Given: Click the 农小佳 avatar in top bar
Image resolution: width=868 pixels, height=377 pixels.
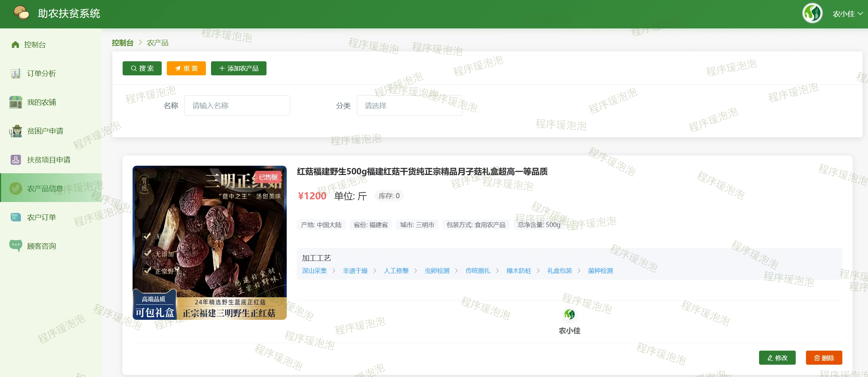Looking at the screenshot, I should click(812, 13).
